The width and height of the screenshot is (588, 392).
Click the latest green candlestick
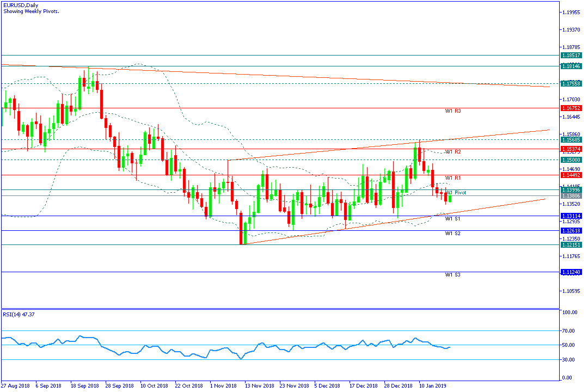tap(450, 198)
